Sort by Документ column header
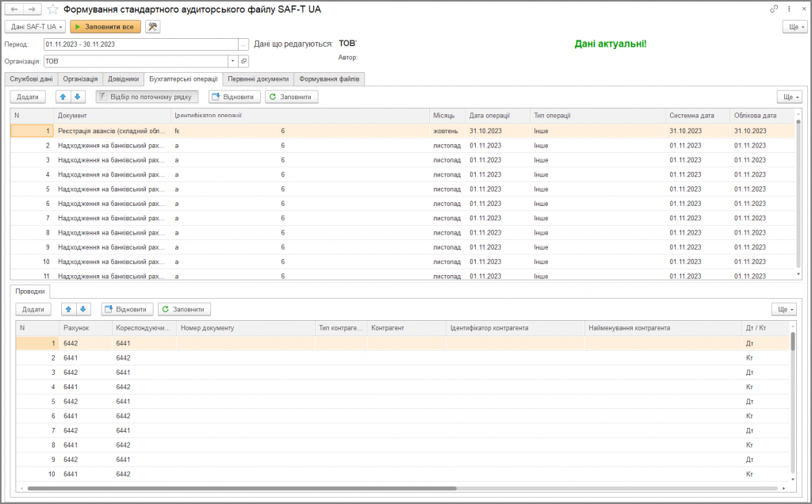The height and width of the screenshot is (504, 812). tap(112, 116)
